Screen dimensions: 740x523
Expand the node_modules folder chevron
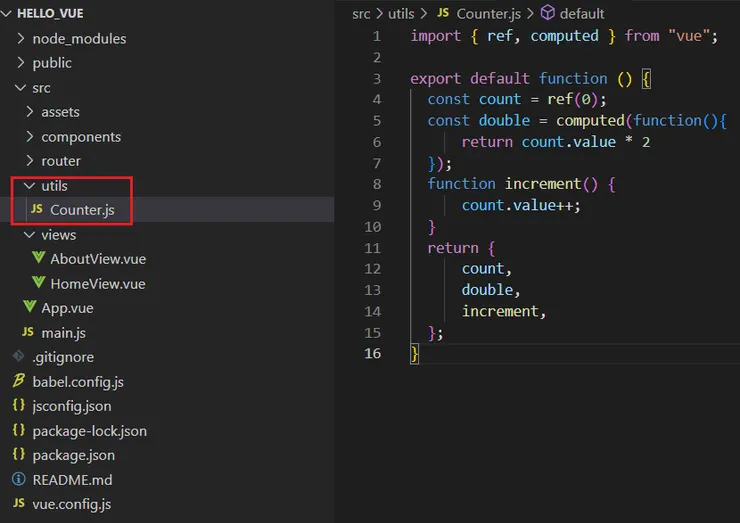[20, 38]
